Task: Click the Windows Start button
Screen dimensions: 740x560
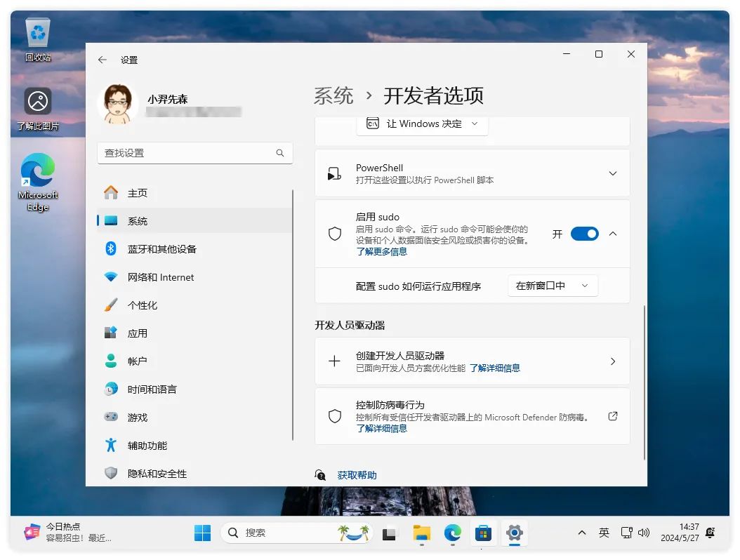Action: pos(203,533)
